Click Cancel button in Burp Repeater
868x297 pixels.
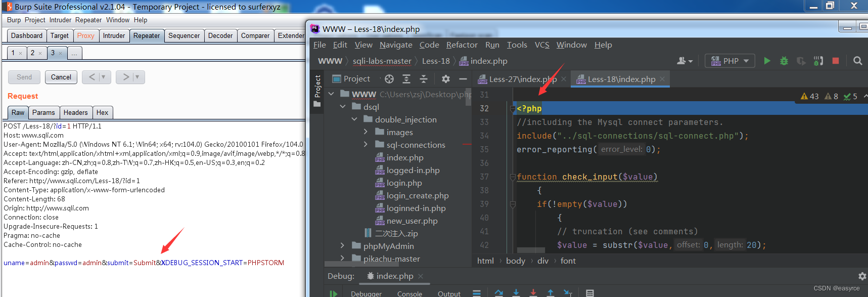(61, 77)
